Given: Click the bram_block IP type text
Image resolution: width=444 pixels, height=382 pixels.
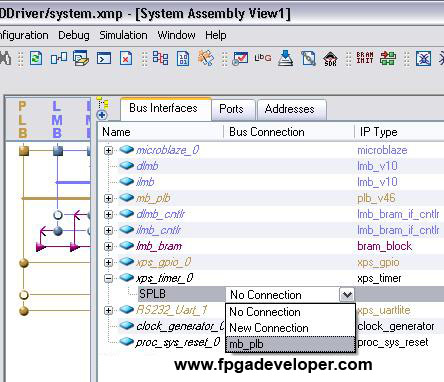Looking at the screenshot, I should point(384,246).
